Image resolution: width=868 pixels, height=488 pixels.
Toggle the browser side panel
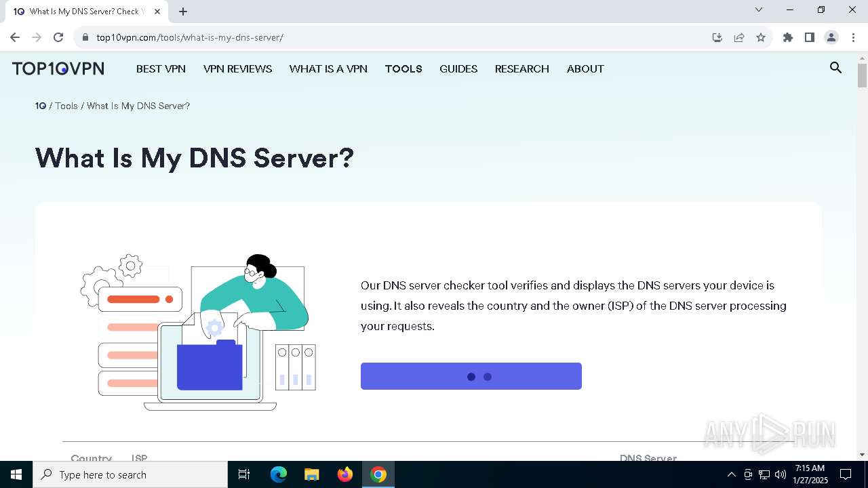(x=810, y=37)
